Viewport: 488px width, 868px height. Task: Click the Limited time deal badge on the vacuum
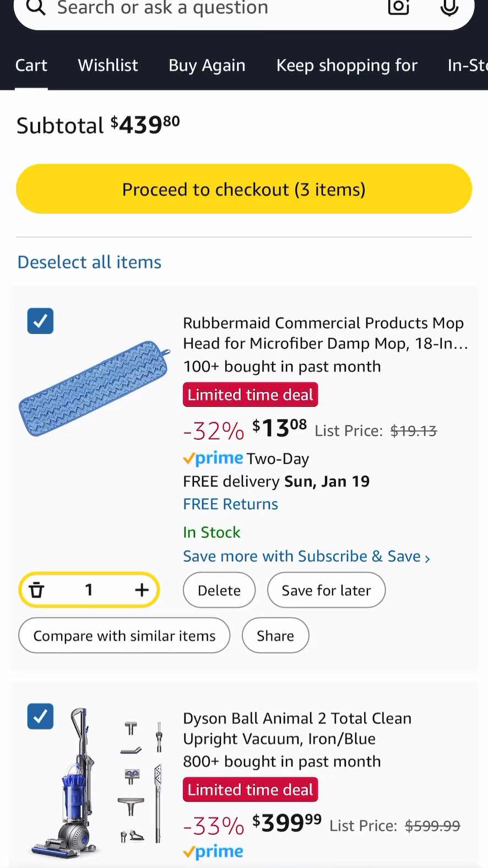pos(250,789)
